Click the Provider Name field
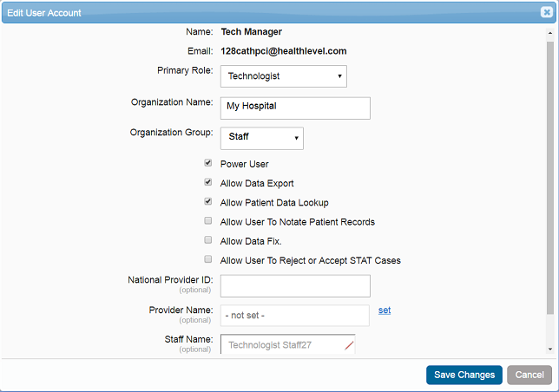This screenshot has width=559, height=392. pyautogui.click(x=295, y=316)
